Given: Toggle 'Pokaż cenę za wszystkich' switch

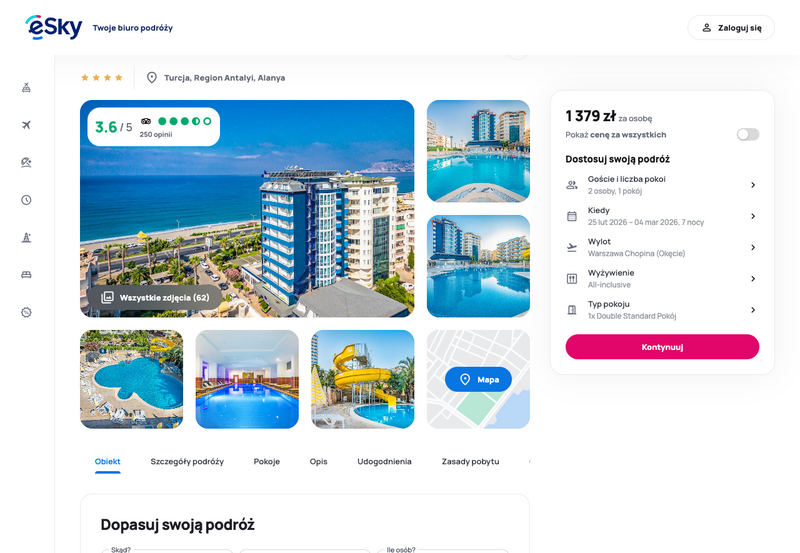Looking at the screenshot, I should pyautogui.click(x=747, y=134).
